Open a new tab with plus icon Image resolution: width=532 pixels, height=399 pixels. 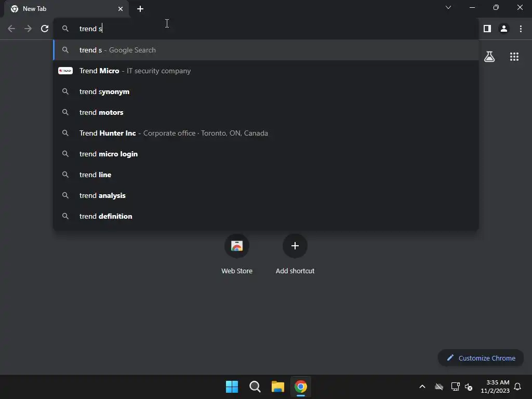(x=140, y=9)
